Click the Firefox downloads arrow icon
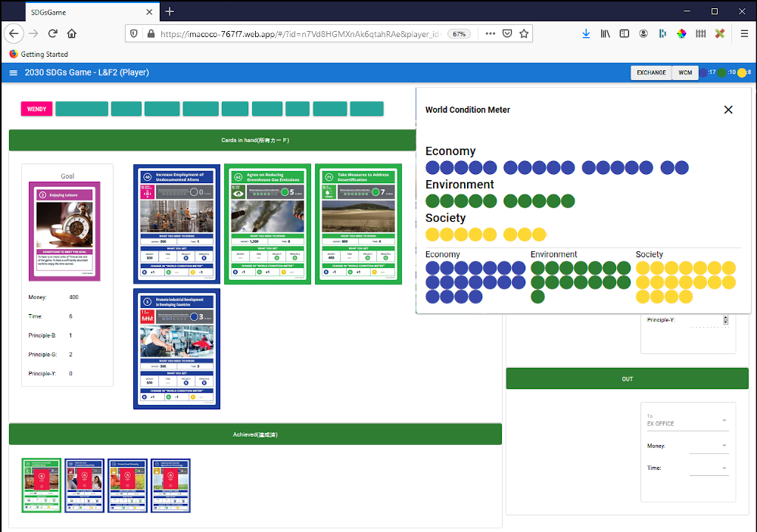The width and height of the screenshot is (757, 532). [586, 34]
